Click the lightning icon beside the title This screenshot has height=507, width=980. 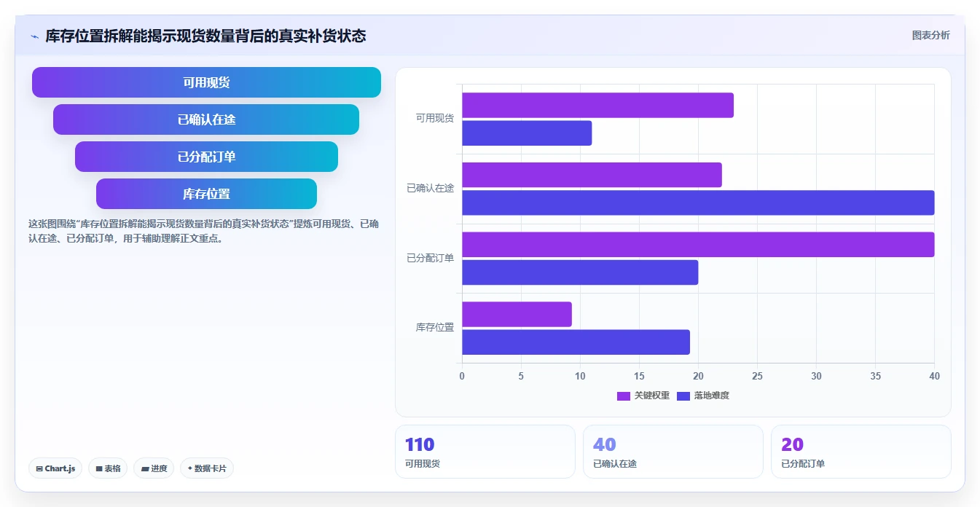pyautogui.click(x=34, y=36)
